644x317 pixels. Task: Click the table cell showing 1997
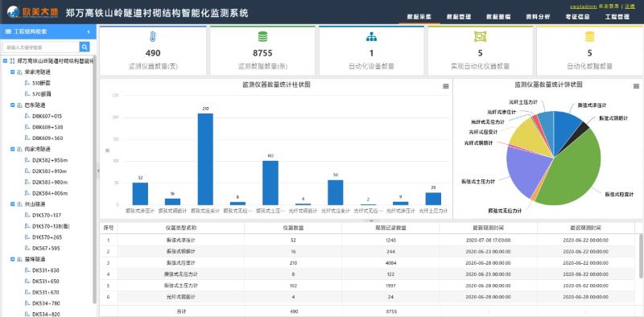click(x=390, y=285)
